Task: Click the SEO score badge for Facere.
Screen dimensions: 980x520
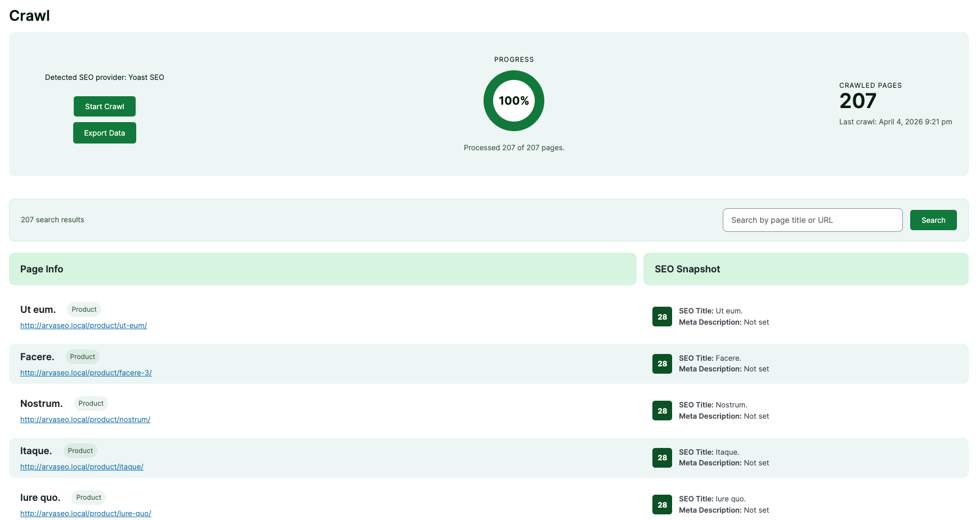Action: pyautogui.click(x=662, y=364)
